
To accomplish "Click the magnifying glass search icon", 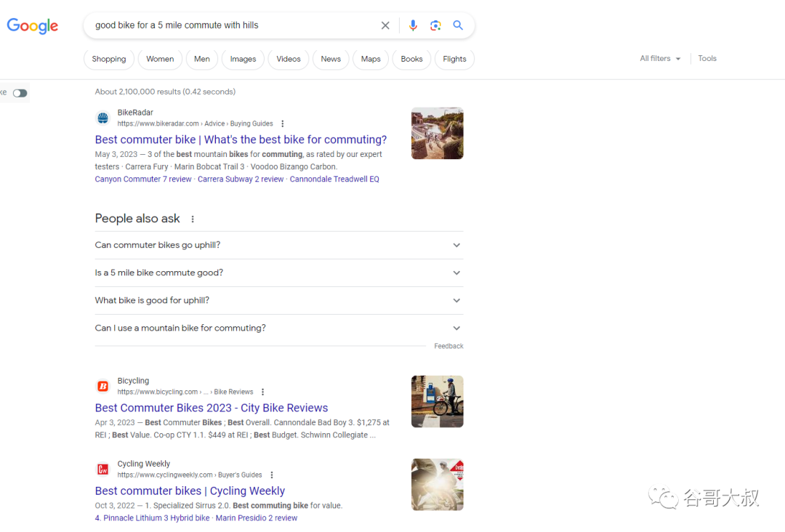I will [x=458, y=25].
